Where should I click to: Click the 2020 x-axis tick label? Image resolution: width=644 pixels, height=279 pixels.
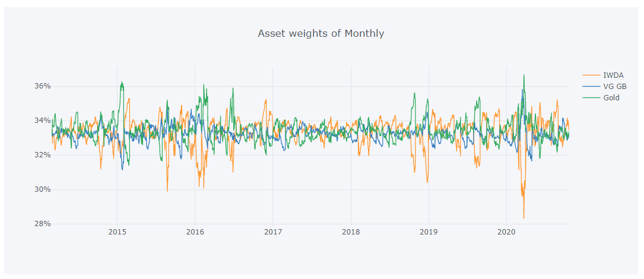tap(506, 232)
